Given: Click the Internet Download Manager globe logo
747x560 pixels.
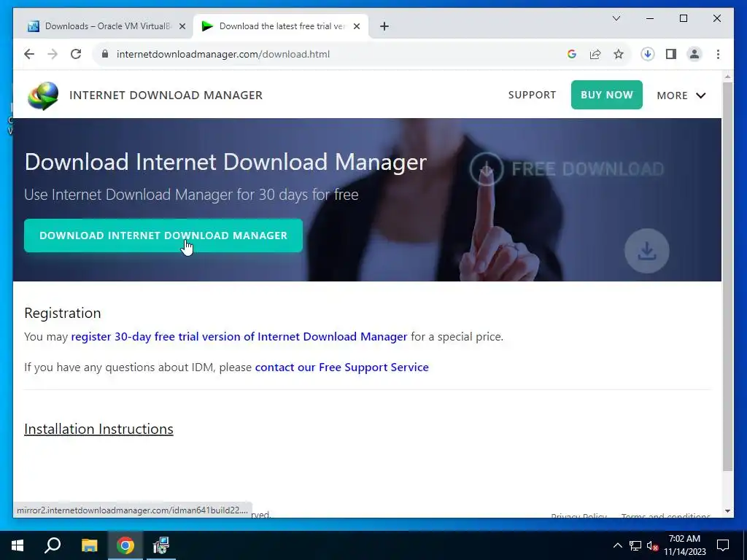Looking at the screenshot, I should click(x=43, y=96).
